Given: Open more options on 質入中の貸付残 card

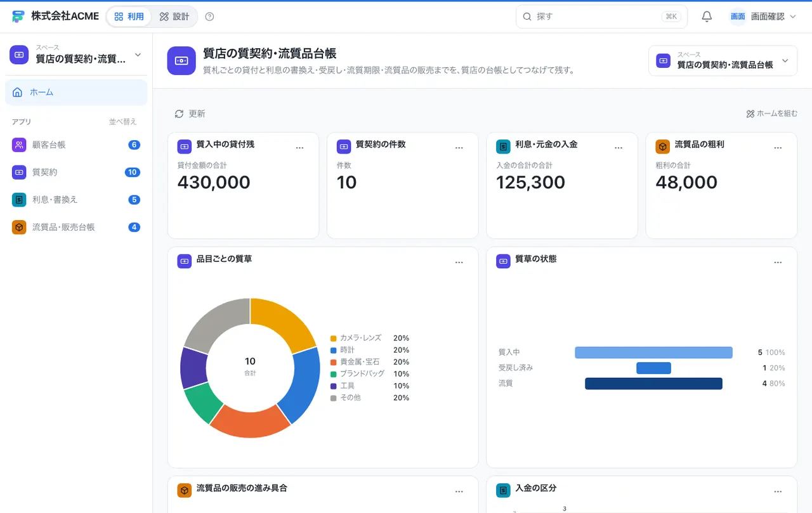Looking at the screenshot, I should [x=300, y=147].
